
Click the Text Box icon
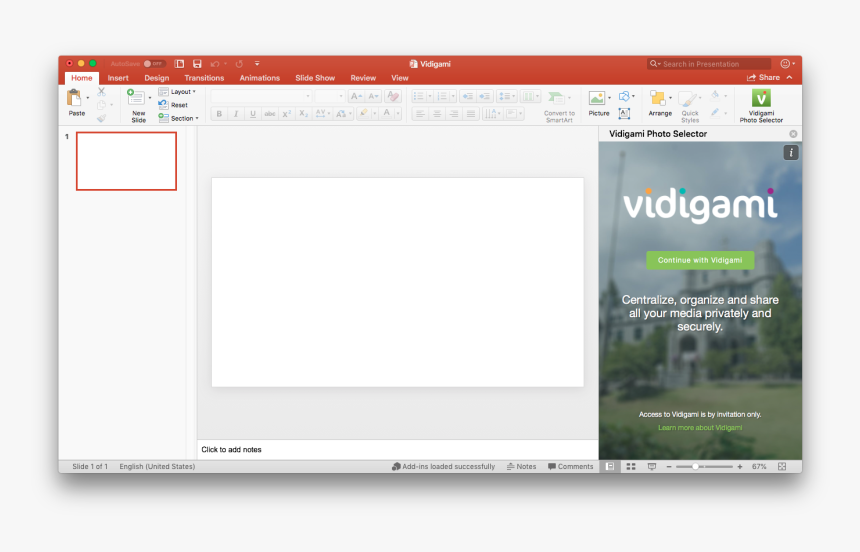(x=624, y=114)
